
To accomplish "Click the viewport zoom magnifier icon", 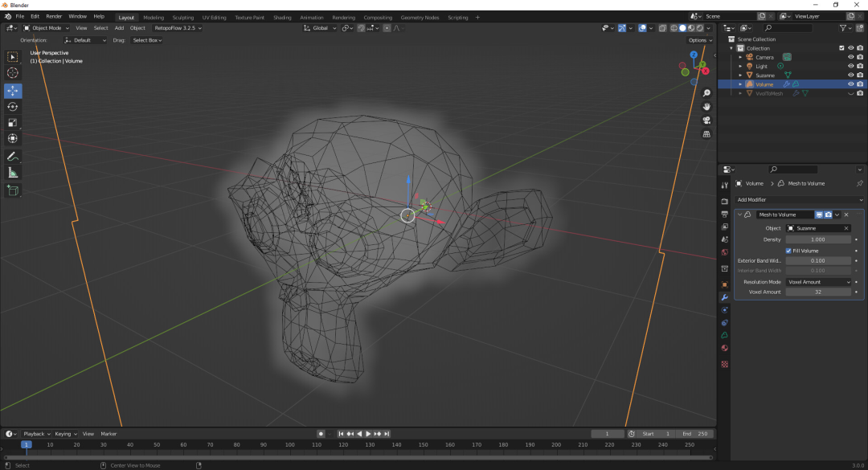I will pyautogui.click(x=706, y=93).
